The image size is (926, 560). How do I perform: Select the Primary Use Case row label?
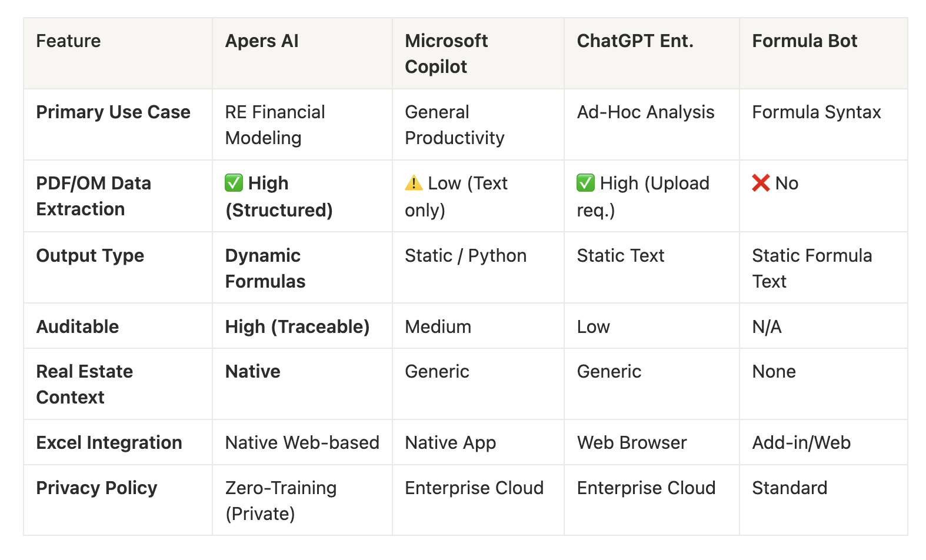[113, 112]
